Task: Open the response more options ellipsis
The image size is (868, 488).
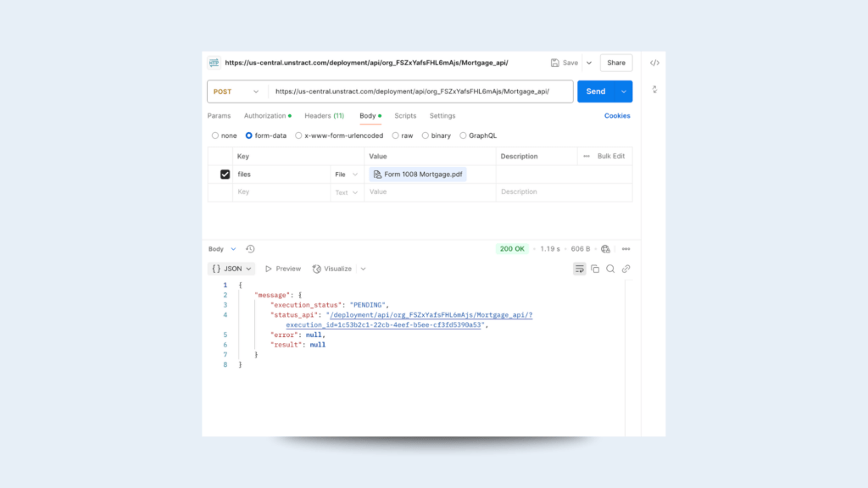Action: pyautogui.click(x=626, y=249)
